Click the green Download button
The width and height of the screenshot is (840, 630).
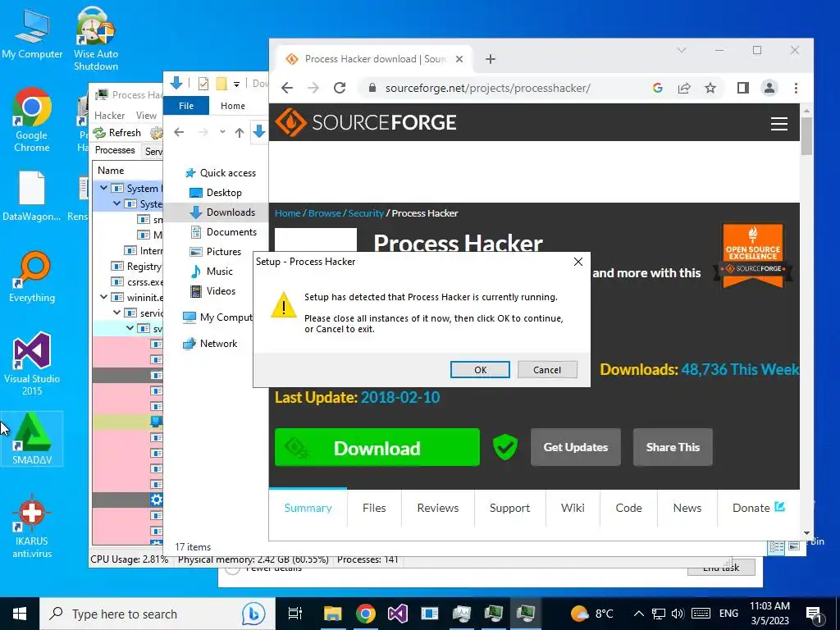[377, 447]
